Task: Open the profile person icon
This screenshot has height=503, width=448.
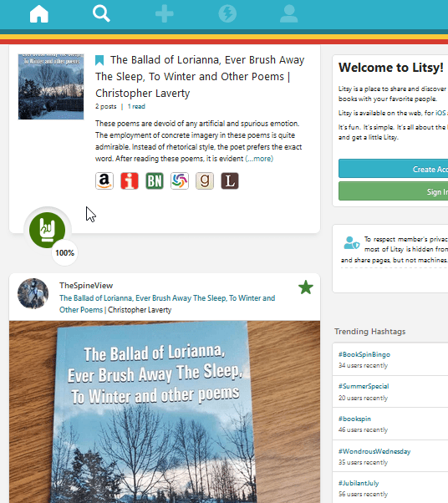Action: 289,14
